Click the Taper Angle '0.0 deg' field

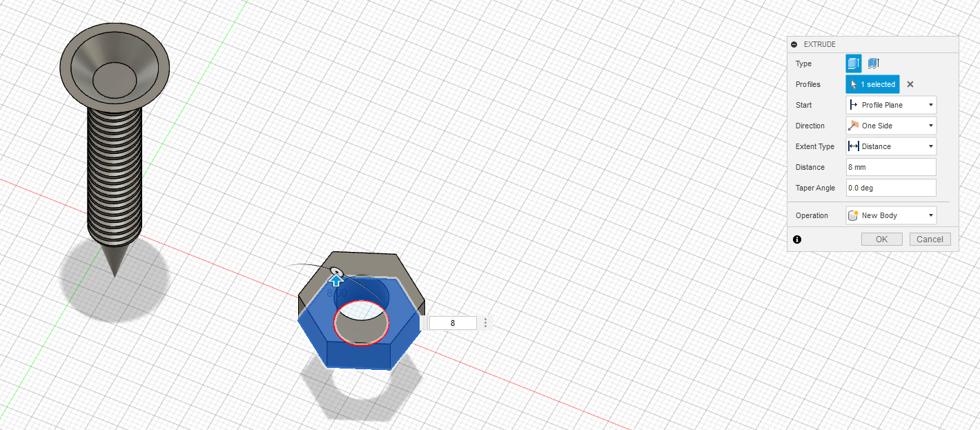click(x=891, y=188)
